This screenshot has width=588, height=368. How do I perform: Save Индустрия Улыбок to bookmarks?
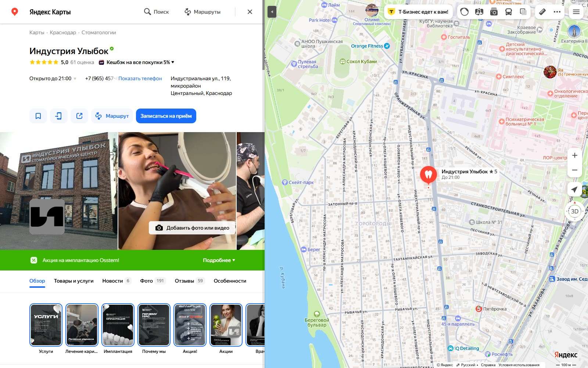pos(38,116)
